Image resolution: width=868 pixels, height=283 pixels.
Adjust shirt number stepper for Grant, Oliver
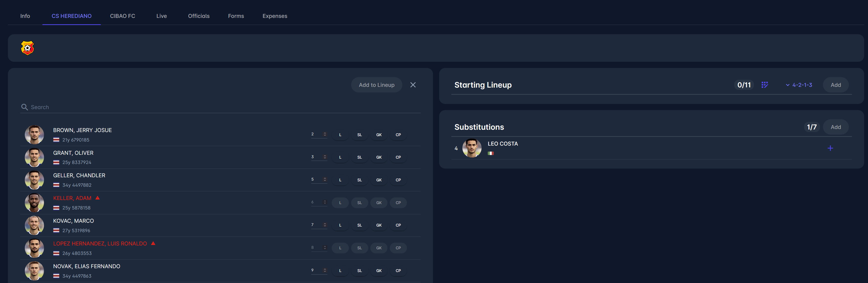(x=325, y=157)
